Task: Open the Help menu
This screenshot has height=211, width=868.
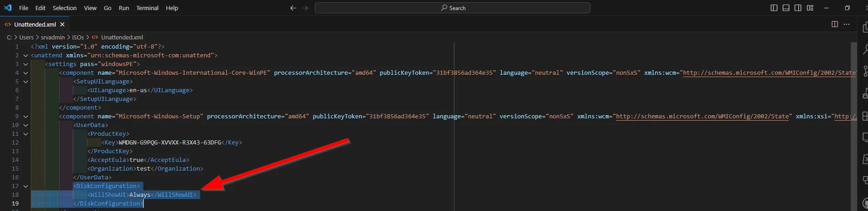Action: click(x=172, y=8)
